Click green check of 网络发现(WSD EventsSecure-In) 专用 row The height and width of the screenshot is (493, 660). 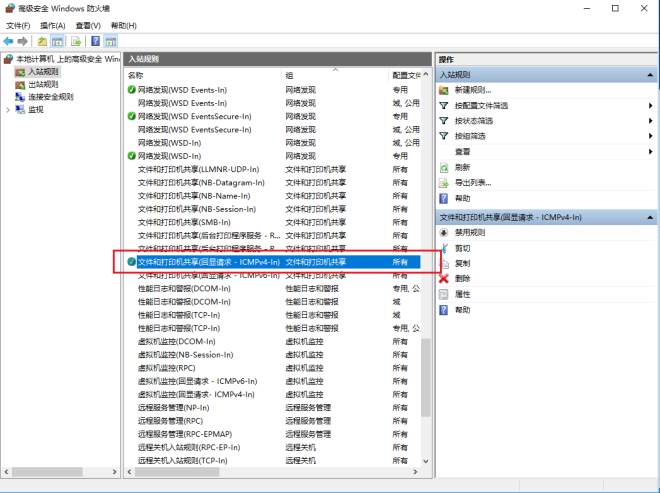coord(132,116)
